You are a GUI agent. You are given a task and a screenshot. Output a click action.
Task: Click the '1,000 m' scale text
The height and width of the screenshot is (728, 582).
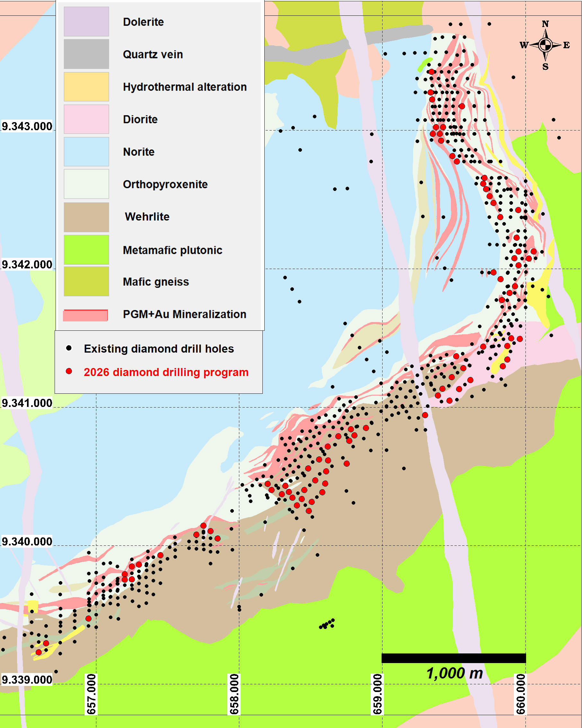[454, 673]
